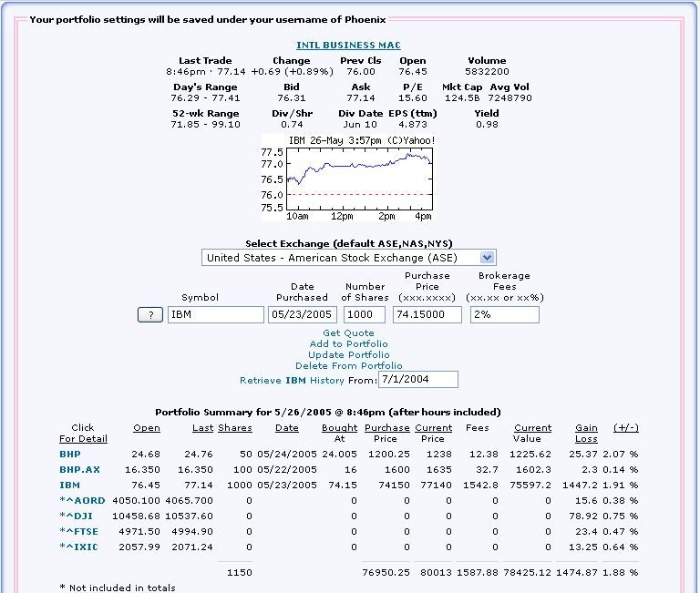Open *^DJI index detail
The width and height of the screenshot is (700, 593).
pyautogui.click(x=76, y=516)
